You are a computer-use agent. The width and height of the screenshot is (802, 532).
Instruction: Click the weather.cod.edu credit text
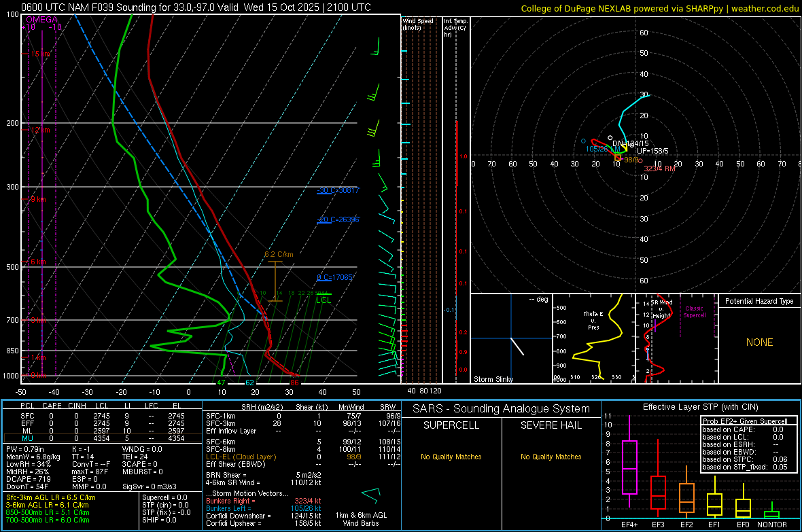pyautogui.click(x=765, y=8)
